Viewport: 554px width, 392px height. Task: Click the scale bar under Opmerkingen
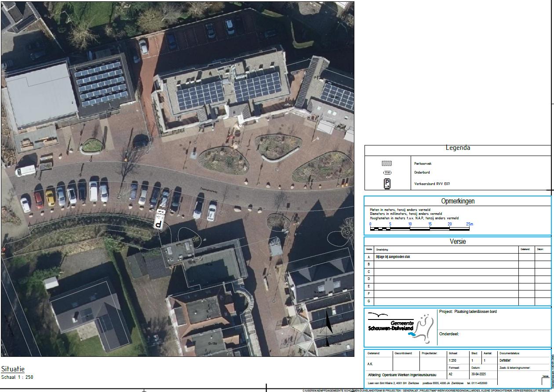[419, 229]
